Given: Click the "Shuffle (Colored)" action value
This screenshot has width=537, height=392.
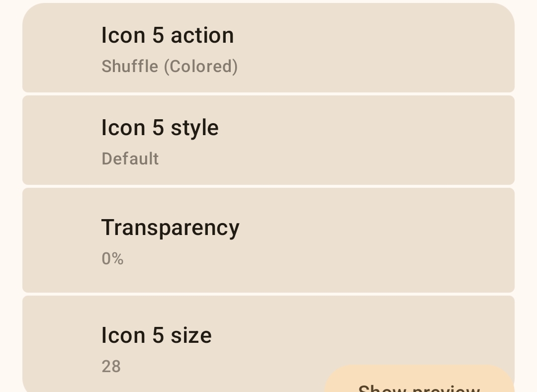Looking at the screenshot, I should 170,67.
